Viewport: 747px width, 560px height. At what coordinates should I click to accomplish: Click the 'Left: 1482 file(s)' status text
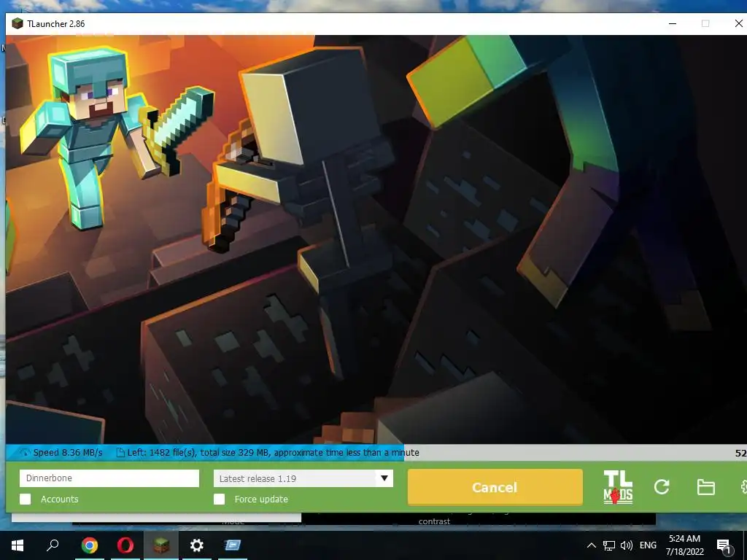click(x=162, y=452)
